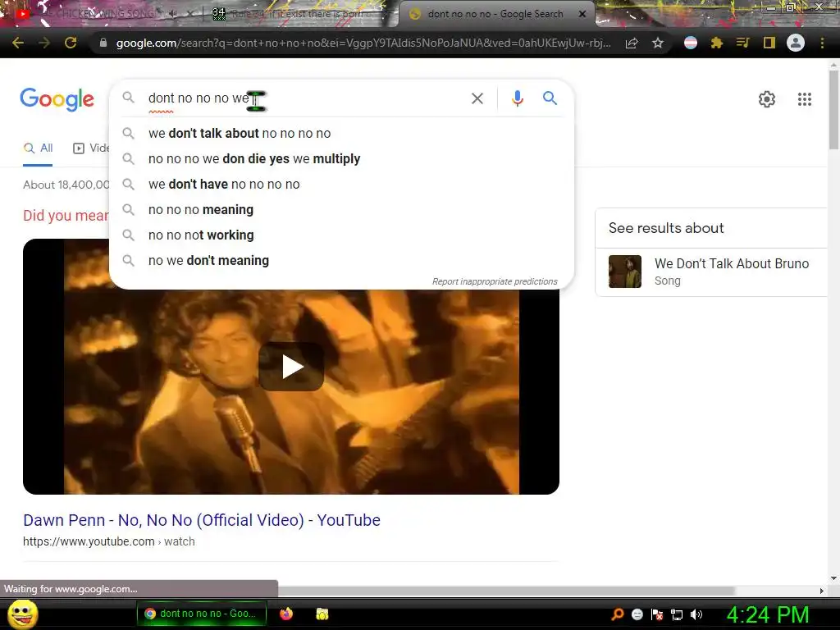Open the volume speaker tray icon
The height and width of the screenshot is (630, 840).
(696, 614)
